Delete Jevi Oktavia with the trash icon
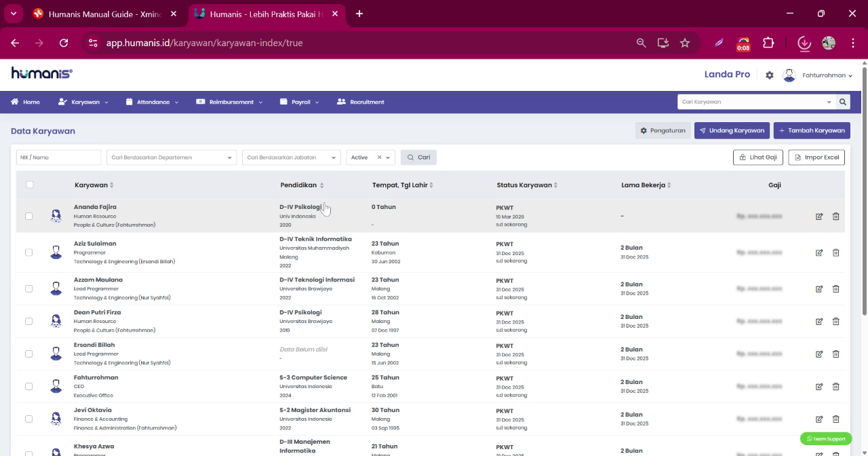868x456 pixels. tap(835, 419)
